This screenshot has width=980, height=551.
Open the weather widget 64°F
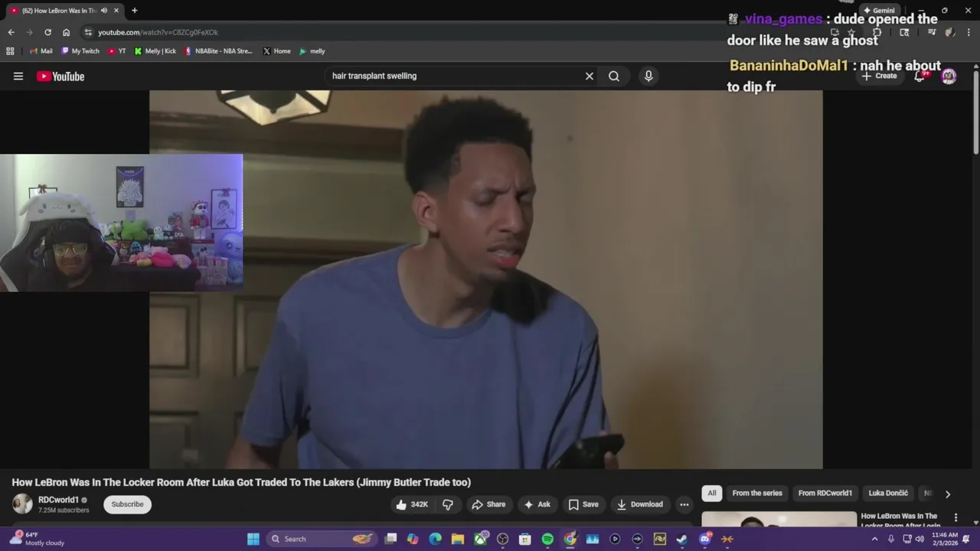(37, 539)
